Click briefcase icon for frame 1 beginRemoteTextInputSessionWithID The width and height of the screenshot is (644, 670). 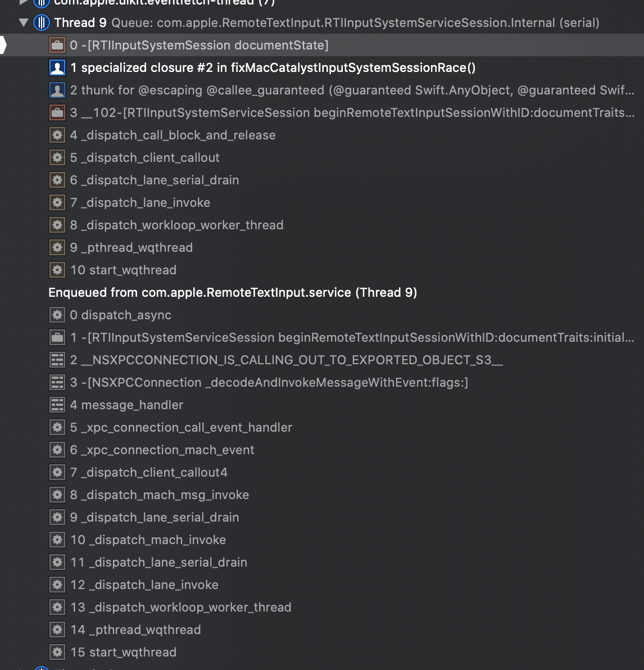(x=57, y=337)
